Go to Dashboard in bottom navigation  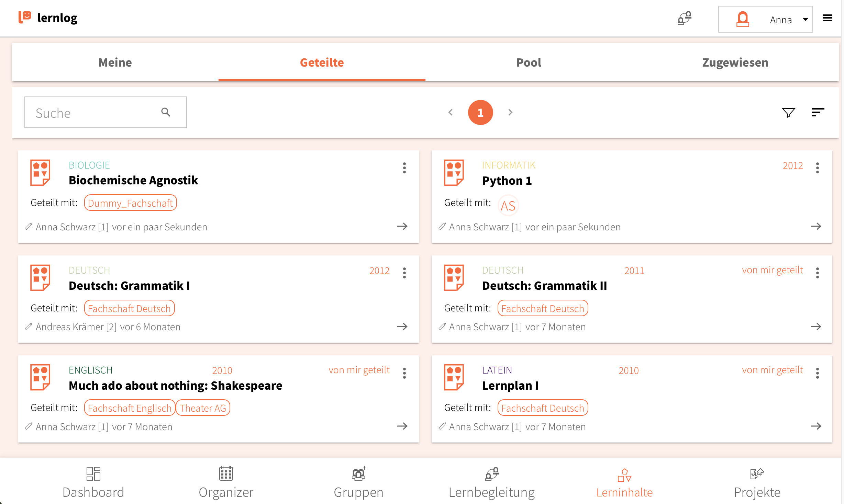pos(93,482)
